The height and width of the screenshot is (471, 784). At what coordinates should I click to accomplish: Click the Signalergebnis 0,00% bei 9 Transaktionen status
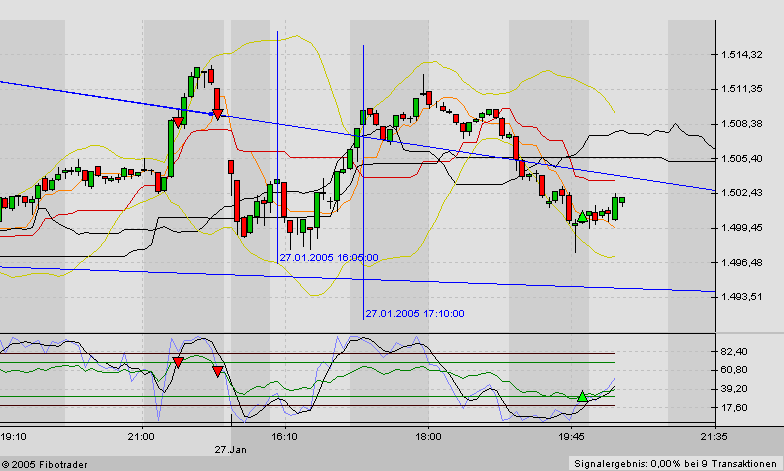[x=675, y=464]
